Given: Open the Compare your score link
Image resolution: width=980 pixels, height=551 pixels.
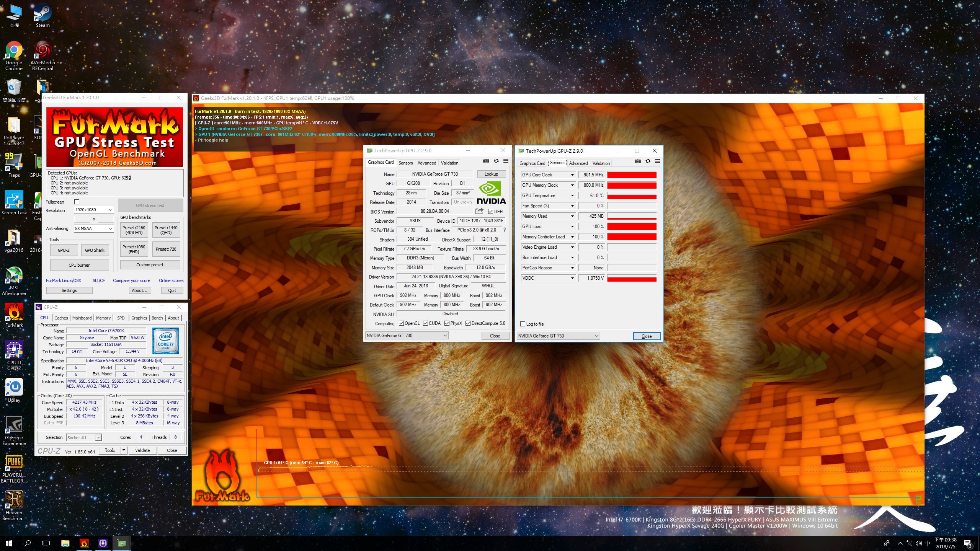Looking at the screenshot, I should pyautogui.click(x=132, y=280).
